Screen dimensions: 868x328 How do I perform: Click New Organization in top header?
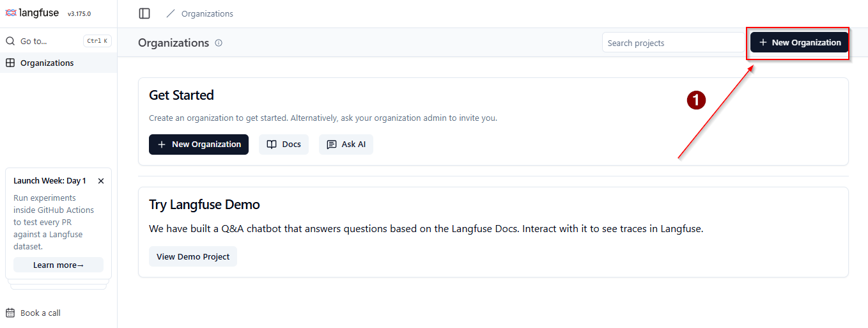(x=800, y=42)
